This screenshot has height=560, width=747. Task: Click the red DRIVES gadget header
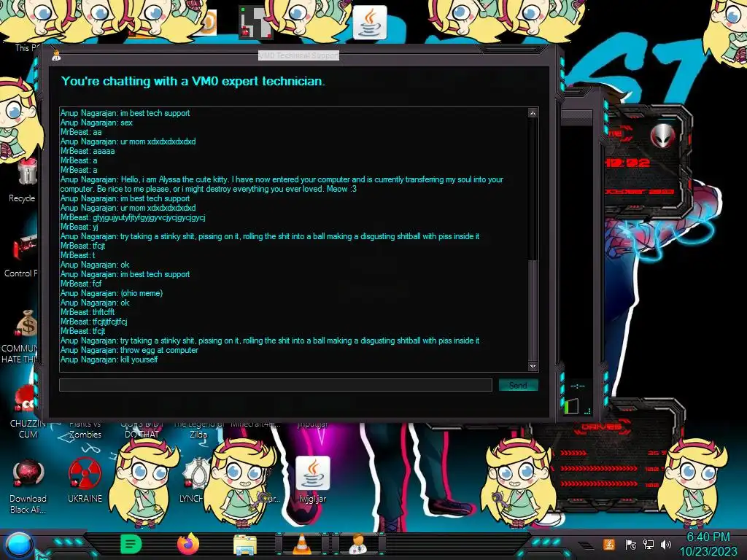tap(603, 427)
